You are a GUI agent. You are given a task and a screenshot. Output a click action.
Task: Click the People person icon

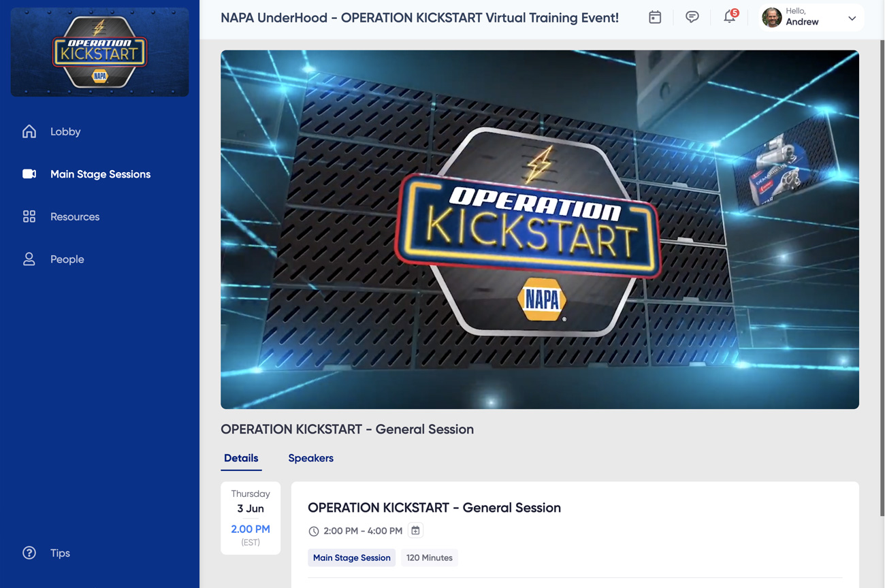coord(29,259)
